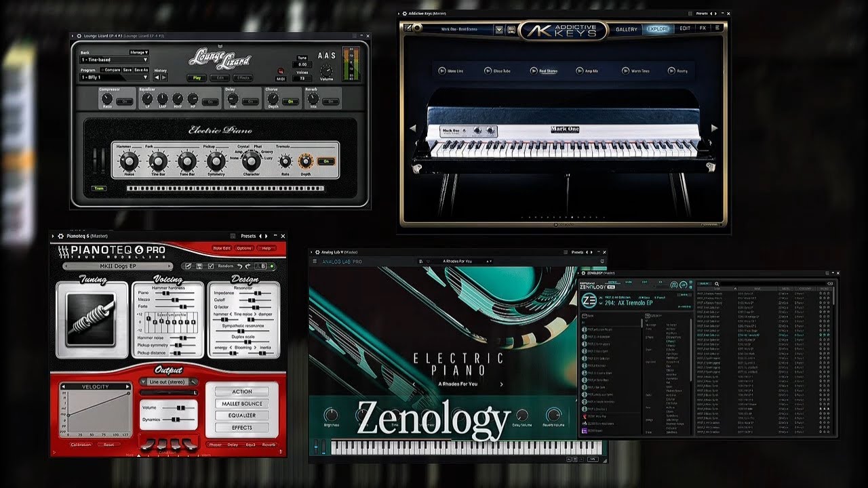Open the Velocity curve selector in Pianoteq

[x=95, y=386]
